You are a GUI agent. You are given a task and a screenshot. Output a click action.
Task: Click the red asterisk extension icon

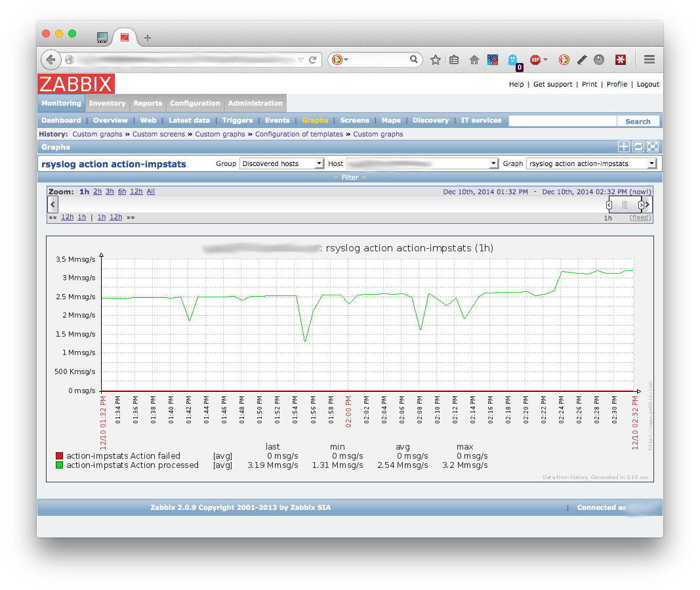pos(621,60)
